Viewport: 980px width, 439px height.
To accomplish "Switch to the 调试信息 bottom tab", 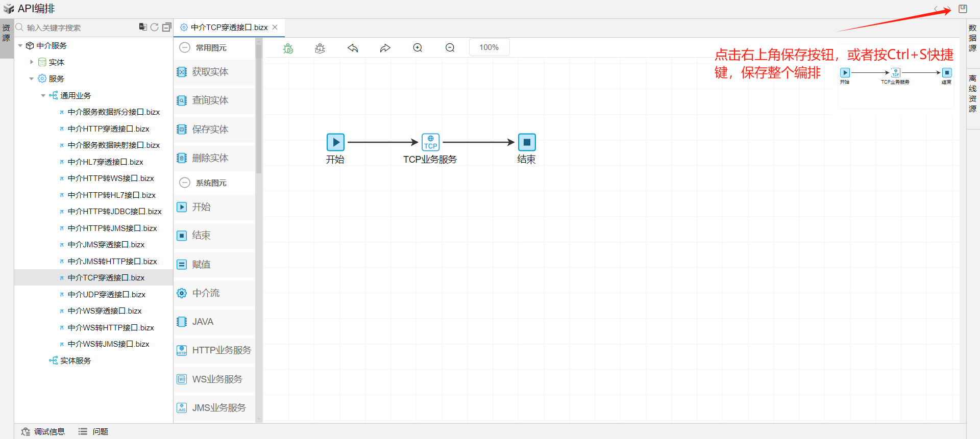I will 43,431.
